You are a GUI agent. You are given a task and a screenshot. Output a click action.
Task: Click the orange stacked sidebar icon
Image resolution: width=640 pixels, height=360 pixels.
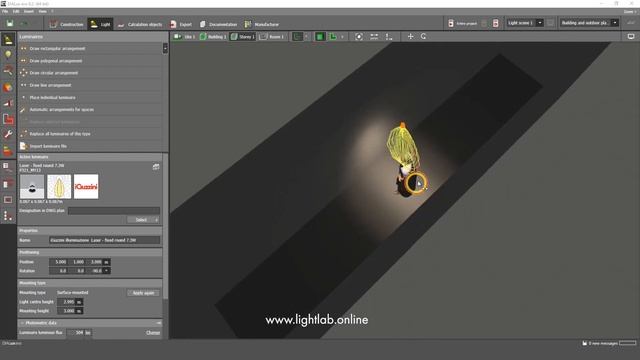(x=8, y=151)
